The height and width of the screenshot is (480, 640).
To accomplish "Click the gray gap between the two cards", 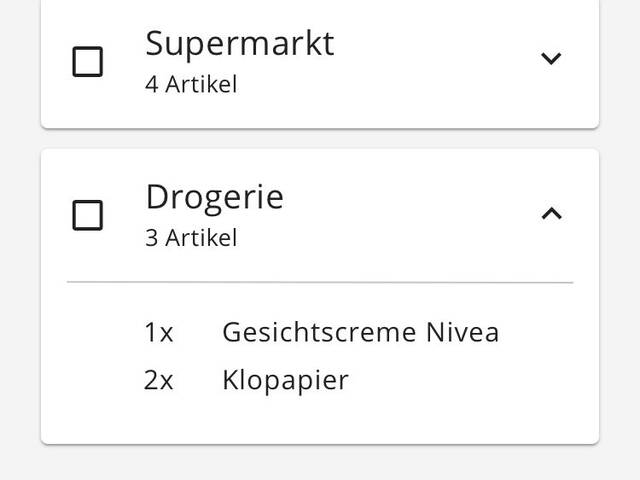I will (320, 139).
